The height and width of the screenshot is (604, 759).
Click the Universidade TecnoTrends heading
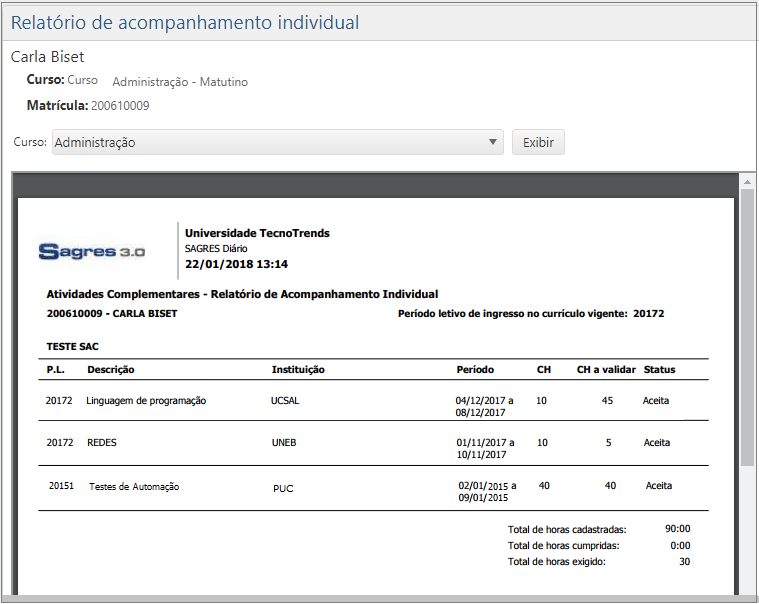tap(257, 233)
